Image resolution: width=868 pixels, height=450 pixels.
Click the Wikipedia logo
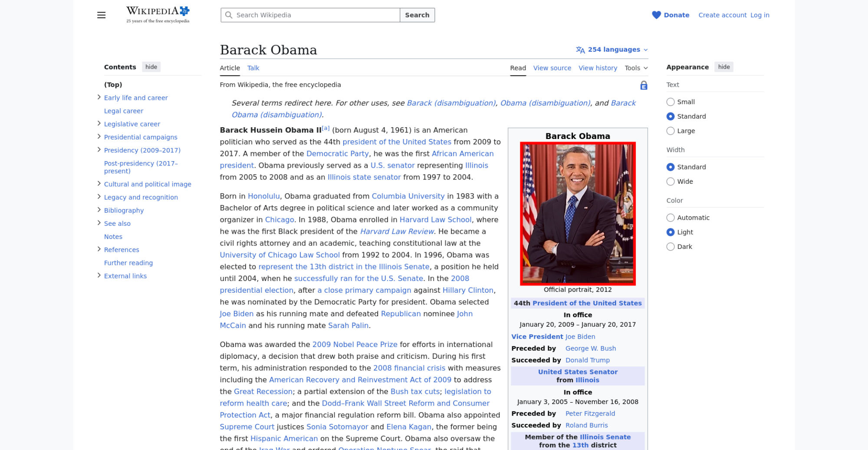click(158, 15)
